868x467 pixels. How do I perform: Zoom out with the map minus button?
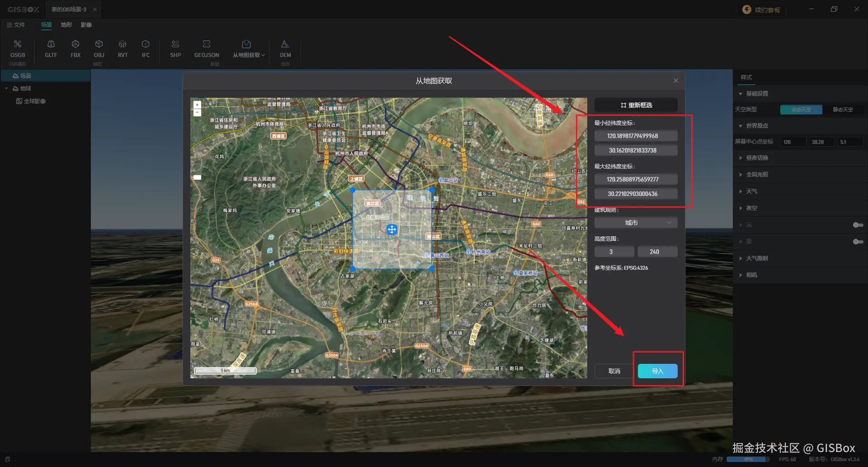197,112
